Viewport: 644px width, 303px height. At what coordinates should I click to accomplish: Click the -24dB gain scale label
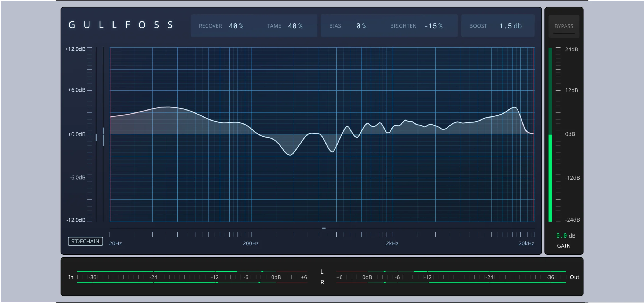pos(572,220)
